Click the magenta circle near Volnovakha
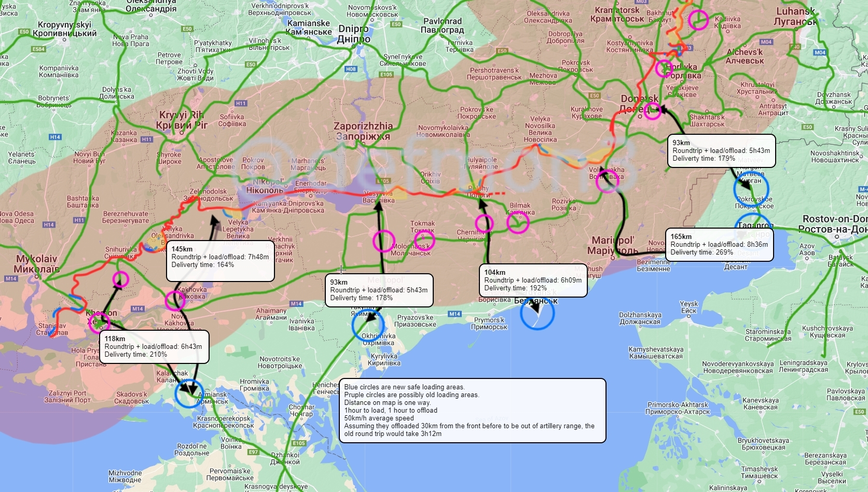This screenshot has height=492, width=868. tap(607, 181)
